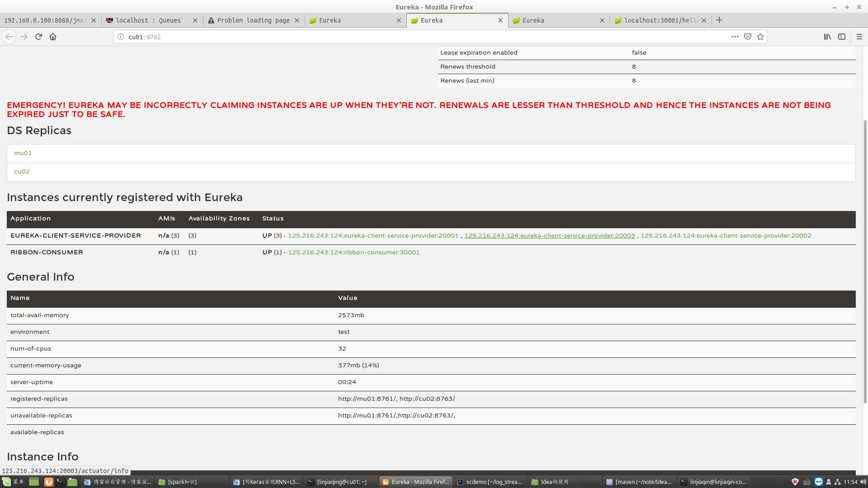Close the 'localhost : Queues' tab
The image size is (868, 488).
[195, 20]
